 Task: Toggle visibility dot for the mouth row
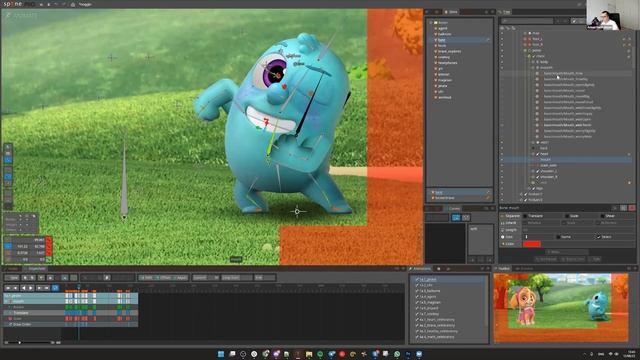pyautogui.click(x=502, y=67)
